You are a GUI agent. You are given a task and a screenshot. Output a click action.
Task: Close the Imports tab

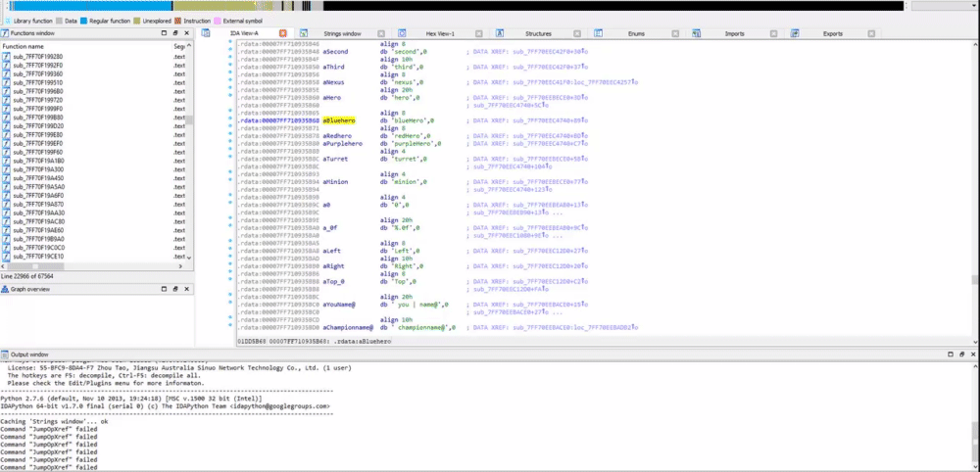coord(774,33)
